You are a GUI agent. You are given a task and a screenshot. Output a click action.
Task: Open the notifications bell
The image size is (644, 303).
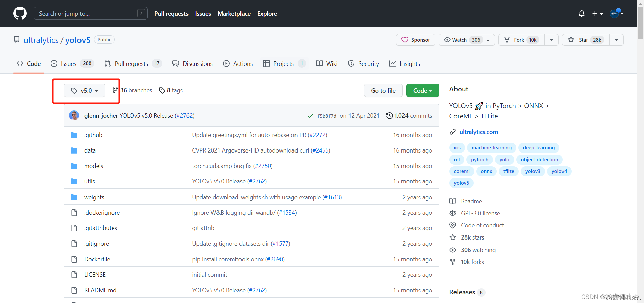(582, 14)
